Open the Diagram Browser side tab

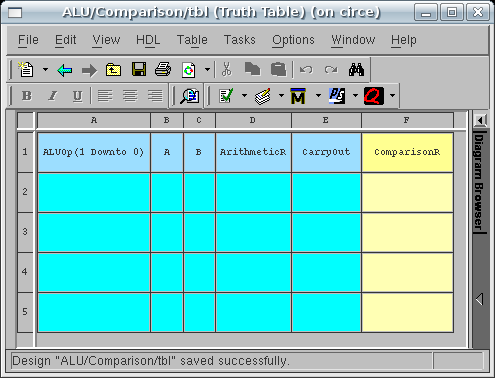pos(480,182)
